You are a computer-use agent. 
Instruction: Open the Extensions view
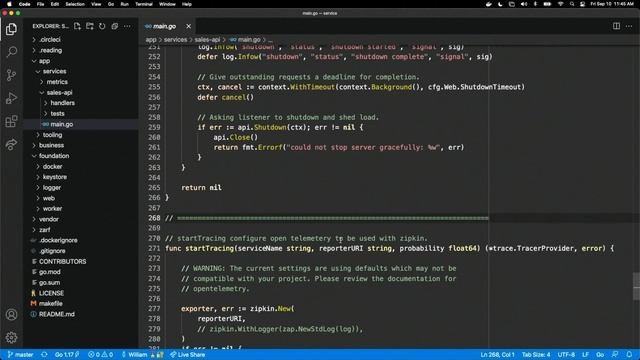point(11,121)
